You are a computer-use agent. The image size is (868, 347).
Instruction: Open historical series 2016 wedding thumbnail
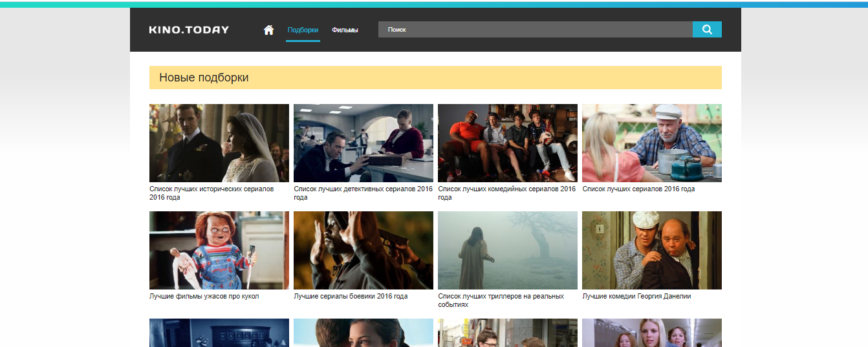(219, 143)
